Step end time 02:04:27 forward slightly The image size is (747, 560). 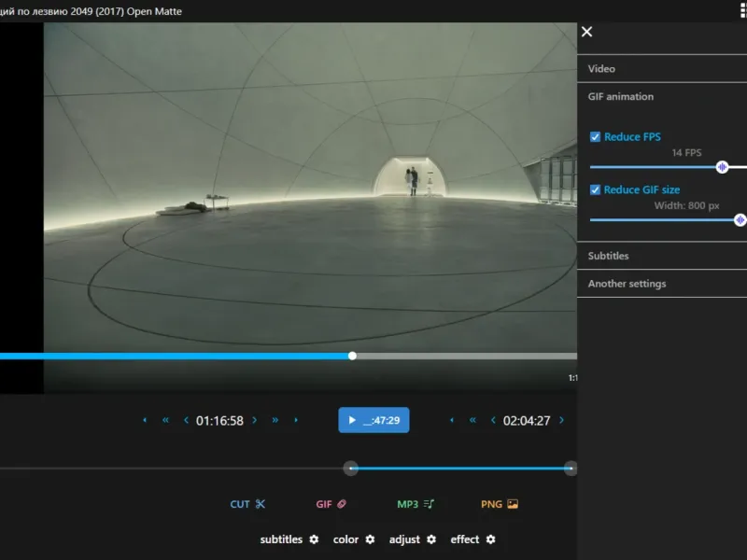click(562, 420)
